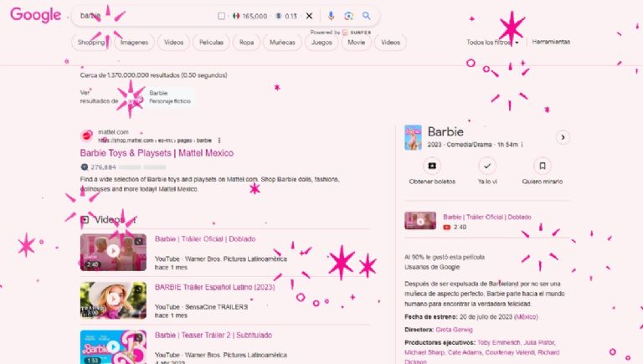Play Teaser Tráiler 2 Subtitulado thumbnail
Screen dimensions: 643x364
pyautogui.click(x=113, y=346)
